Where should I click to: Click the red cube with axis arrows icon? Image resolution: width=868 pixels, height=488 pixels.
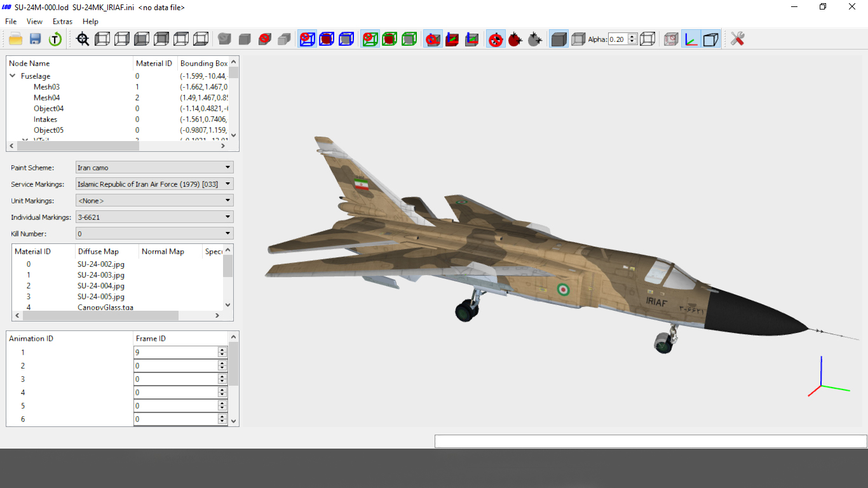pyautogui.click(x=452, y=39)
